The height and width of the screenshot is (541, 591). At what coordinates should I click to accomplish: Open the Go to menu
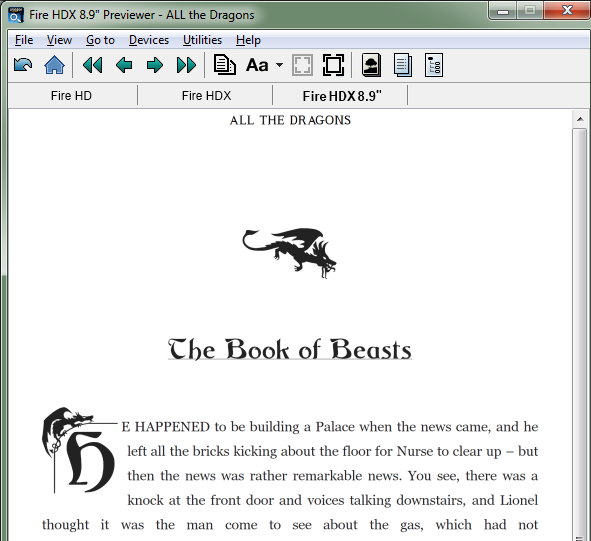tap(100, 40)
